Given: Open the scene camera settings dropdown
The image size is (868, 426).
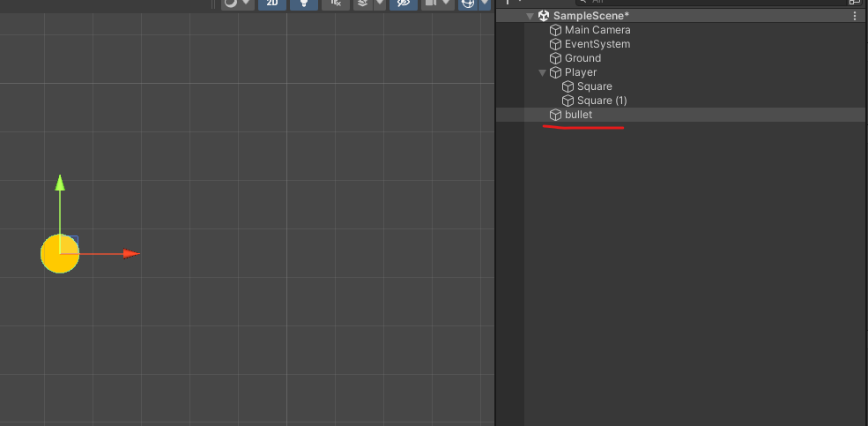Looking at the screenshot, I should (x=438, y=4).
